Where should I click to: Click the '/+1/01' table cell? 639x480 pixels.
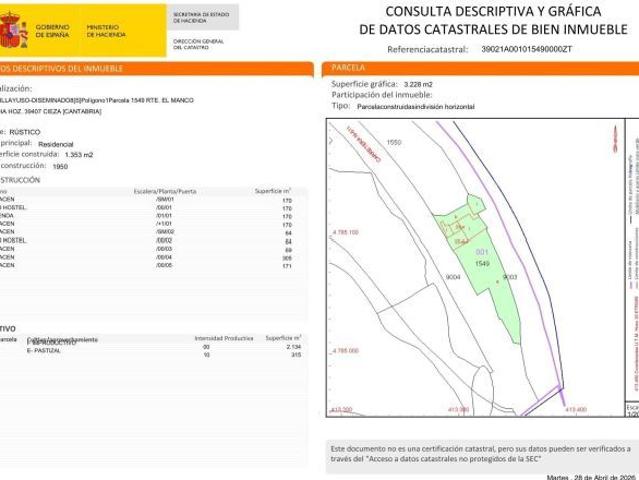point(164,224)
